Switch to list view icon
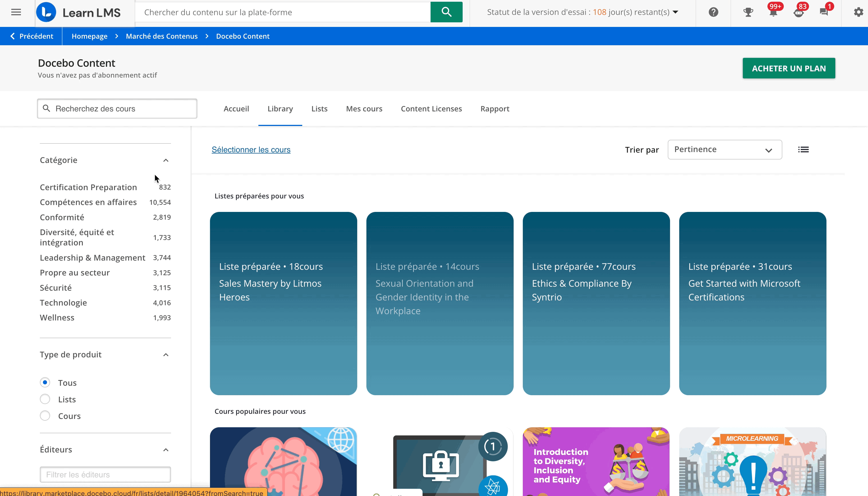Image resolution: width=868 pixels, height=496 pixels. click(x=803, y=149)
